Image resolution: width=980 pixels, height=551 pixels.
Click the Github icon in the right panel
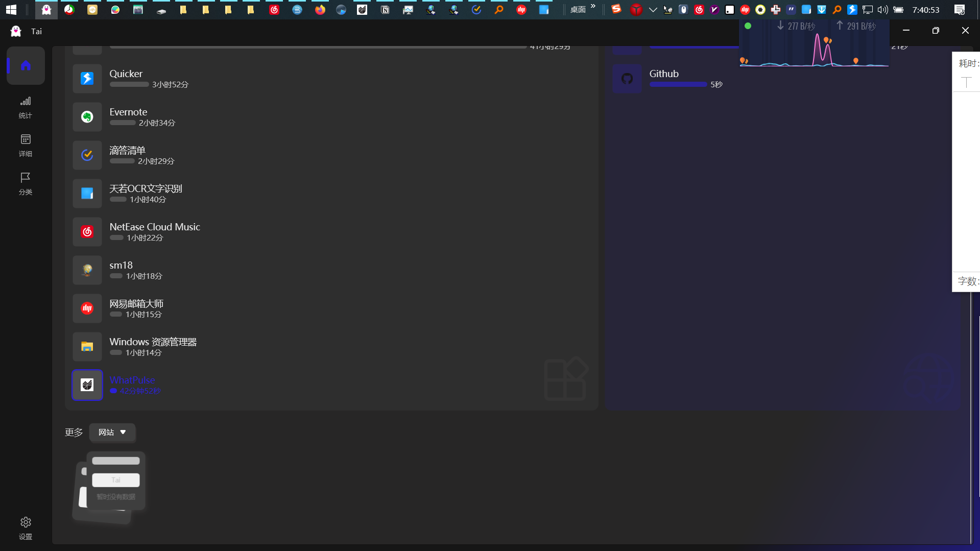[x=627, y=78]
